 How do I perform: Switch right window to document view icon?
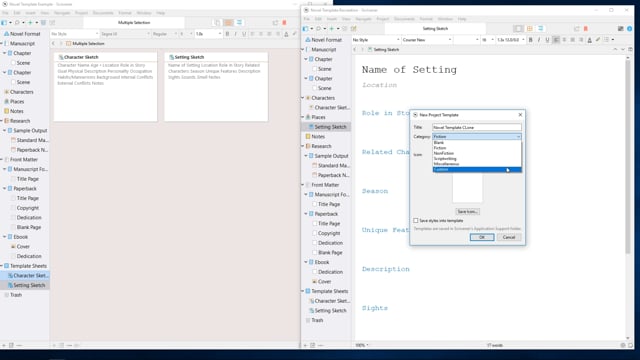[518, 29]
